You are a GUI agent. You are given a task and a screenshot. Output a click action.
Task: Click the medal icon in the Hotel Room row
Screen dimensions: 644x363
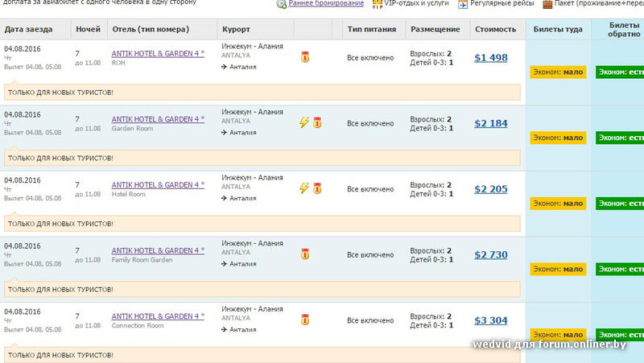317,188
